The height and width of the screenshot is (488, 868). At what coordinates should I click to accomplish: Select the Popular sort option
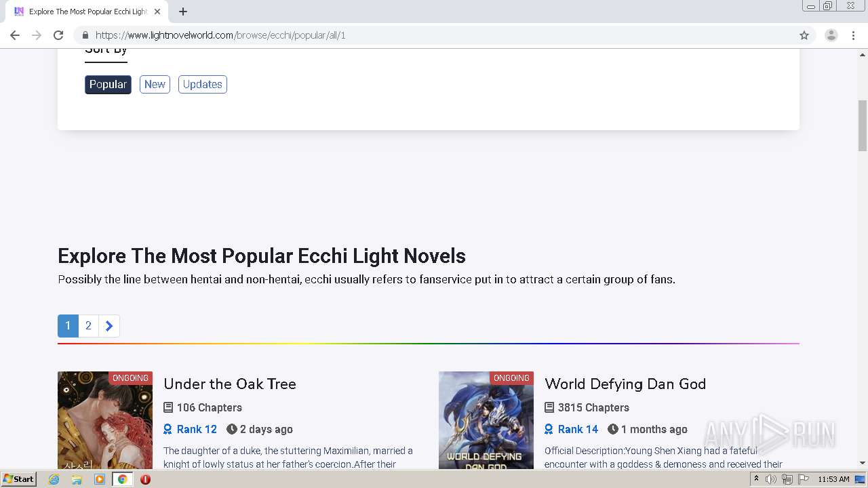(108, 85)
